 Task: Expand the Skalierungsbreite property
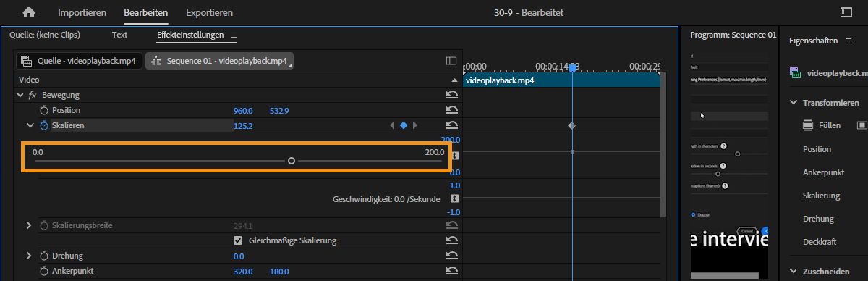coord(29,225)
